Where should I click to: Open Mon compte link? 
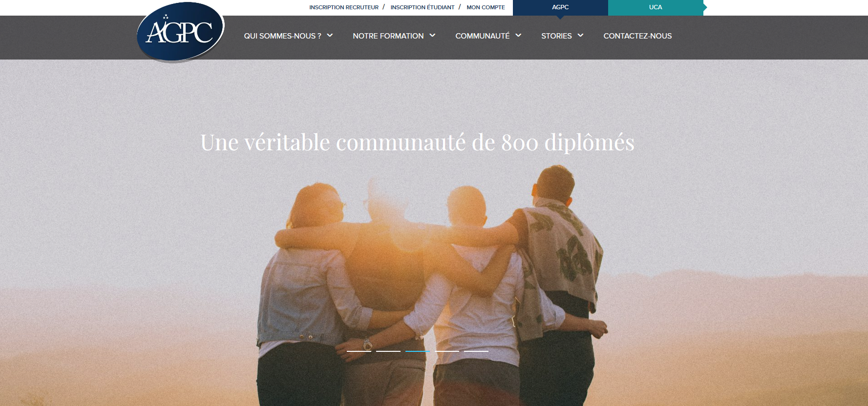486,7
